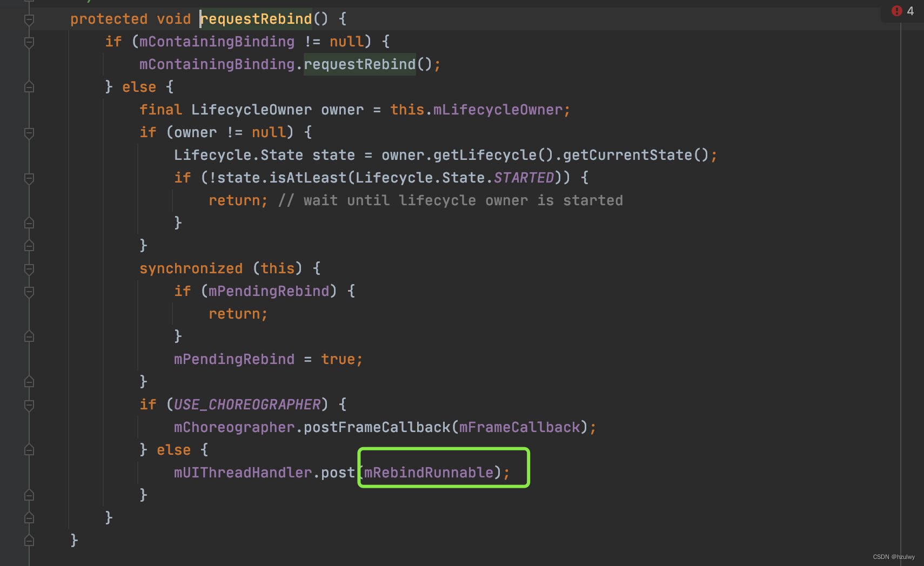Place cursor on 'requestRebind' in the method declaration

[x=256, y=19]
